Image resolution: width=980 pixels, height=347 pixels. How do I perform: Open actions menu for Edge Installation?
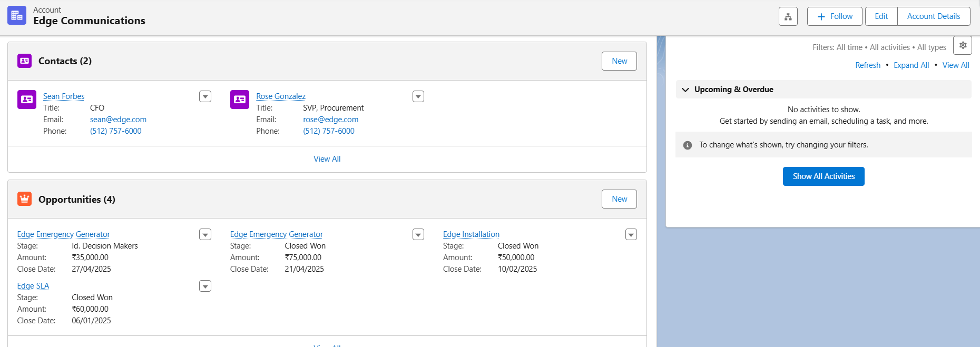(x=631, y=234)
